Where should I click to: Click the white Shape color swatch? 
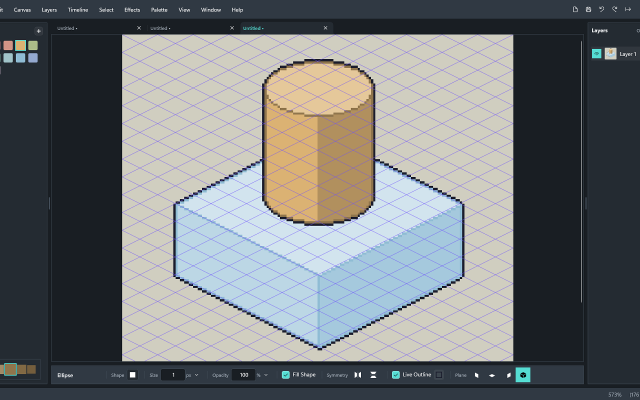[132, 375]
